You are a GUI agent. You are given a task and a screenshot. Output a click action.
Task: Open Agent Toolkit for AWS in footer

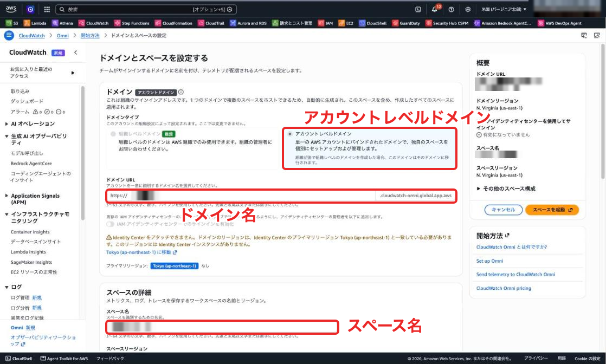tap(64, 359)
